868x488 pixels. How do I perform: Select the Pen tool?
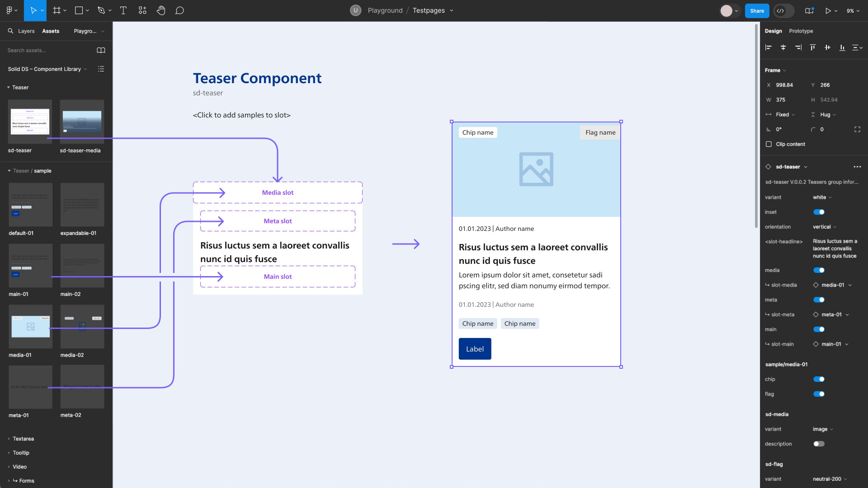tap(101, 10)
